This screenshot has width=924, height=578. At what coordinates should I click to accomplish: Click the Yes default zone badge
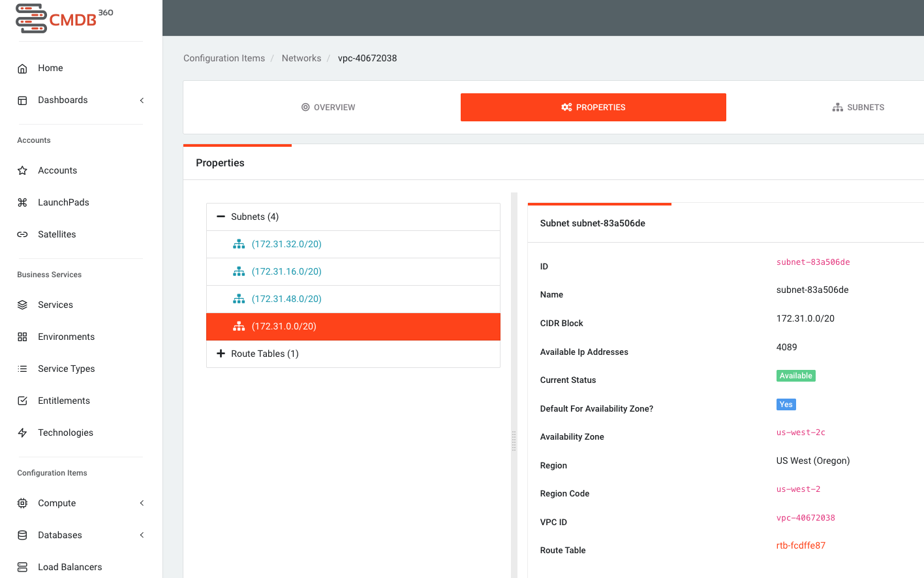pyautogui.click(x=786, y=404)
